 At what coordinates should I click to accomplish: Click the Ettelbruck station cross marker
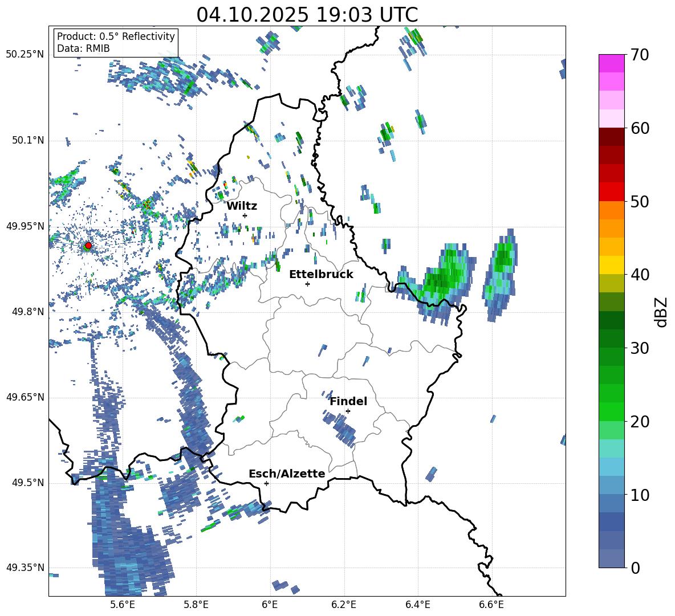(x=307, y=284)
